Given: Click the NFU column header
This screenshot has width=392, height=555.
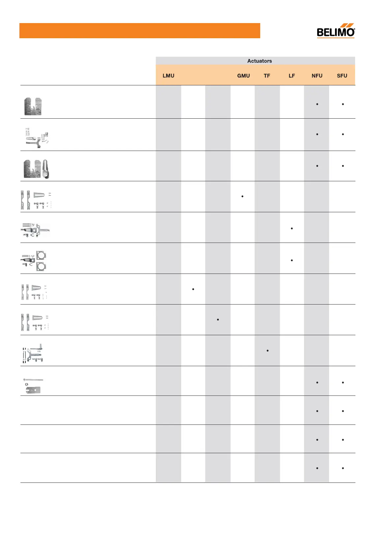Looking at the screenshot, I should [317, 76].
